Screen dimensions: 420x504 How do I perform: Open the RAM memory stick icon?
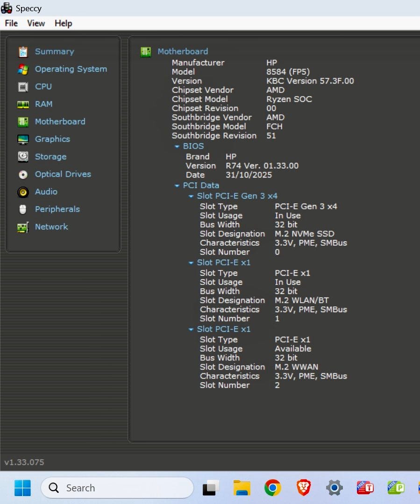pyautogui.click(x=23, y=104)
